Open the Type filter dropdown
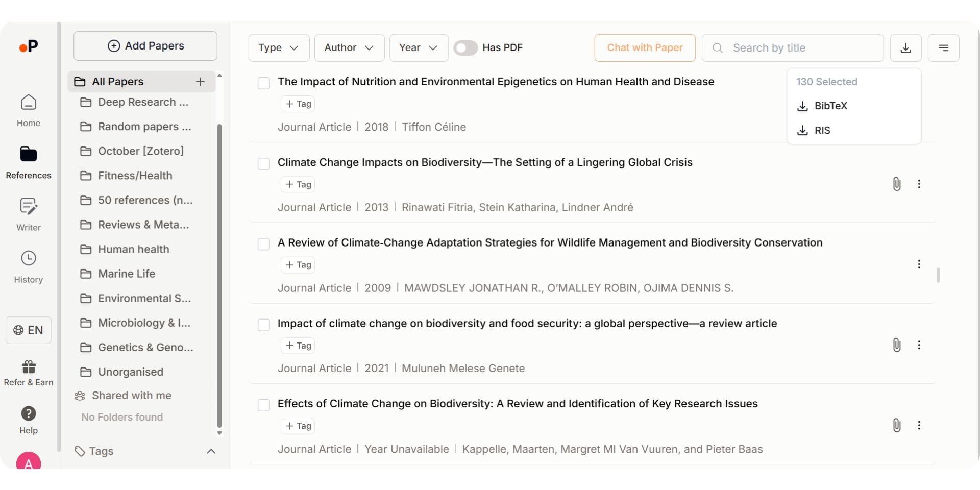The image size is (980, 490). (x=278, y=47)
